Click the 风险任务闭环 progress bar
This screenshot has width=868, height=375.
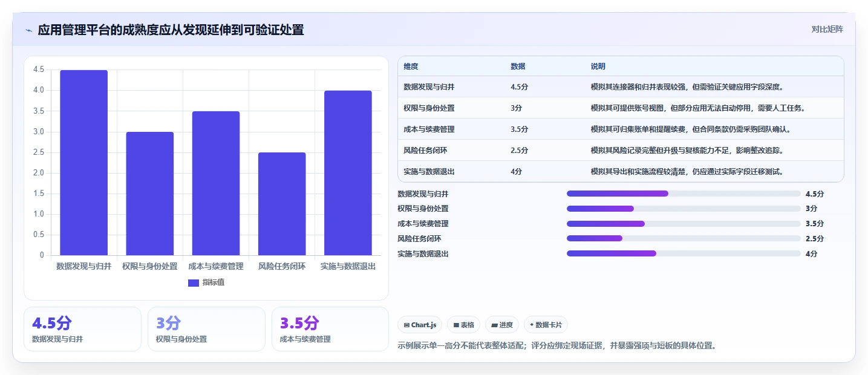coord(684,238)
